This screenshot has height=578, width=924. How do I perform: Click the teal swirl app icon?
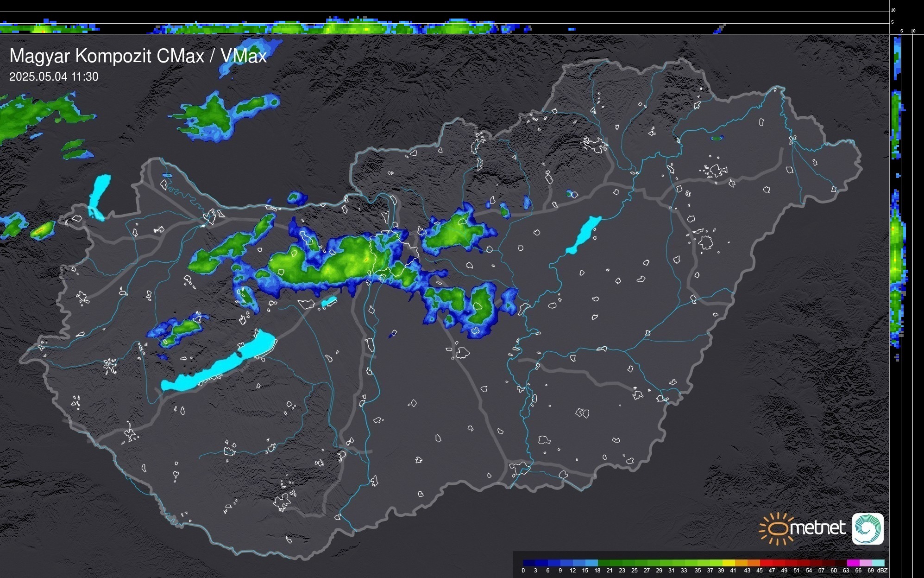pos(867,528)
